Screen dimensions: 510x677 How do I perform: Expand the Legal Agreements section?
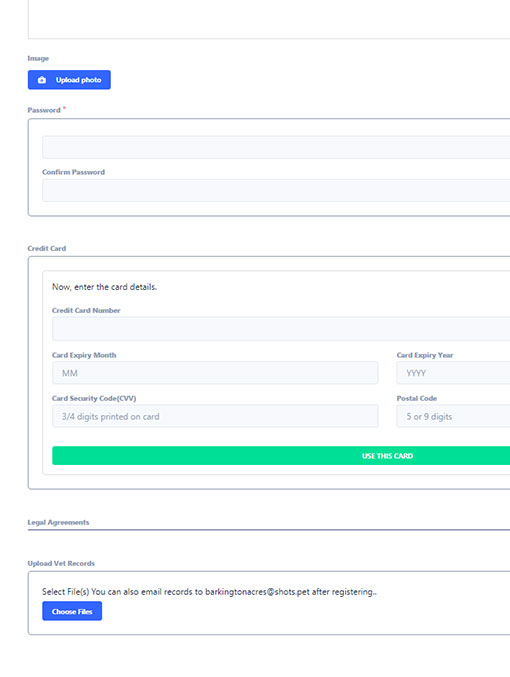pos(58,522)
